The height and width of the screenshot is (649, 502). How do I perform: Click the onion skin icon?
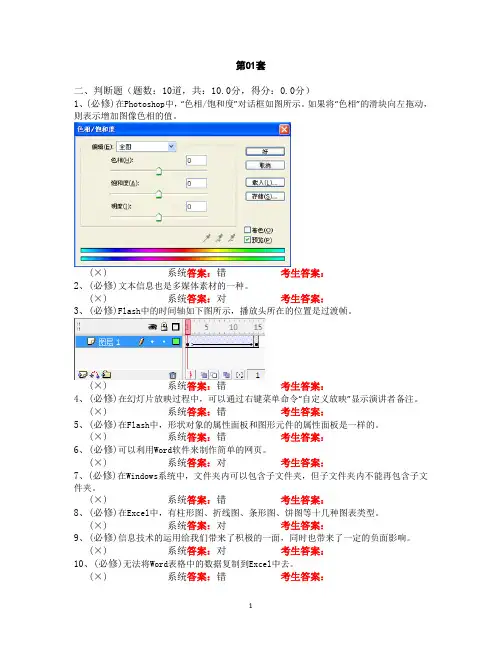click(x=204, y=375)
